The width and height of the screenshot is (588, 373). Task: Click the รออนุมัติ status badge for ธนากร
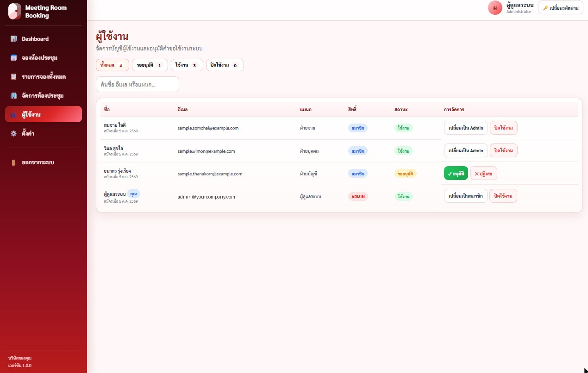406,174
